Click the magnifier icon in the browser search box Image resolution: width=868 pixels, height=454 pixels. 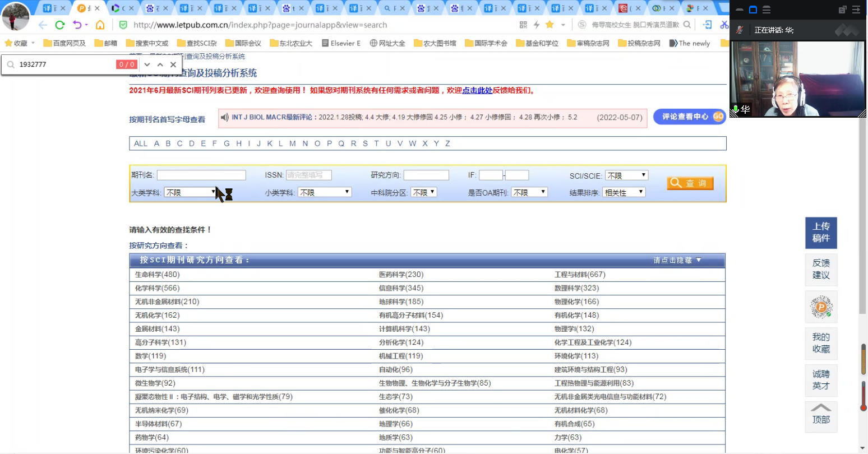point(687,25)
